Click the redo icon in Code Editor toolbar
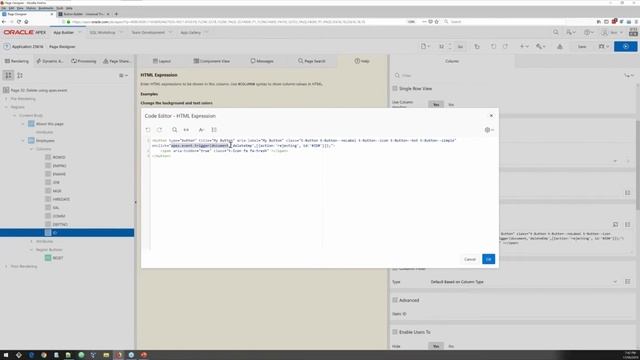 click(x=160, y=130)
